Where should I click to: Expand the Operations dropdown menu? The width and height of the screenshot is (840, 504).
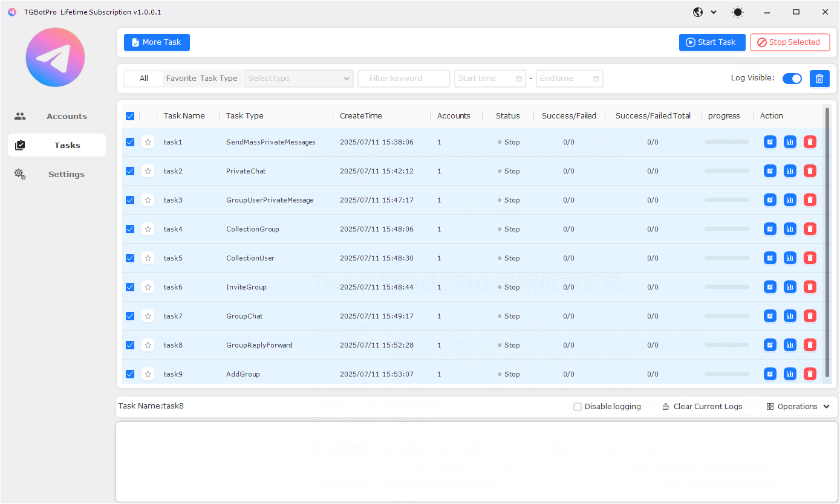pyautogui.click(x=798, y=407)
